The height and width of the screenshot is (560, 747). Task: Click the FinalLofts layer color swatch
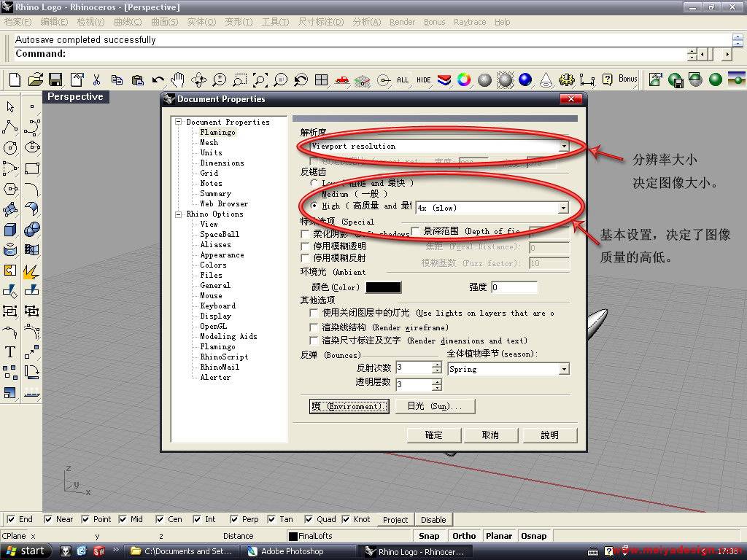click(x=293, y=536)
